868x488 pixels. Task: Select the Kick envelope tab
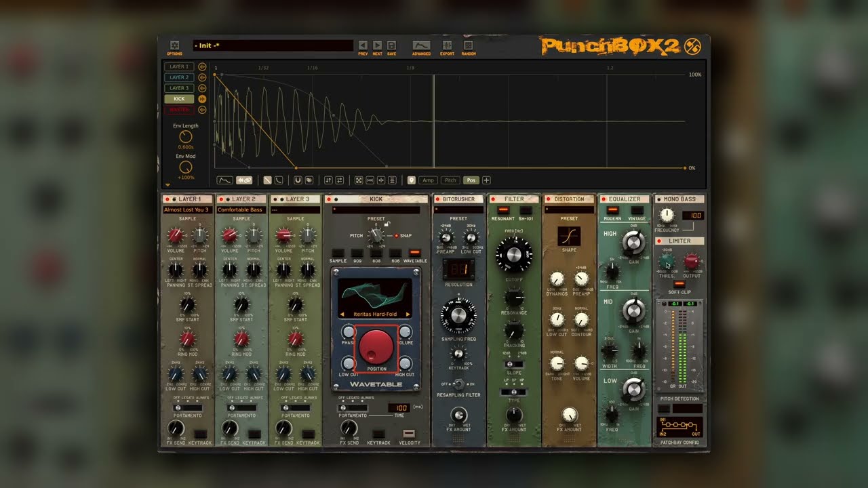179,99
